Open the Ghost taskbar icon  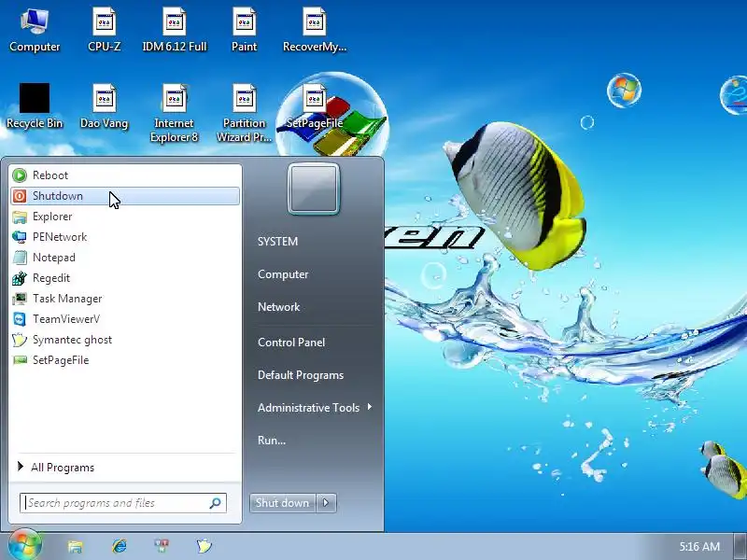click(x=204, y=546)
